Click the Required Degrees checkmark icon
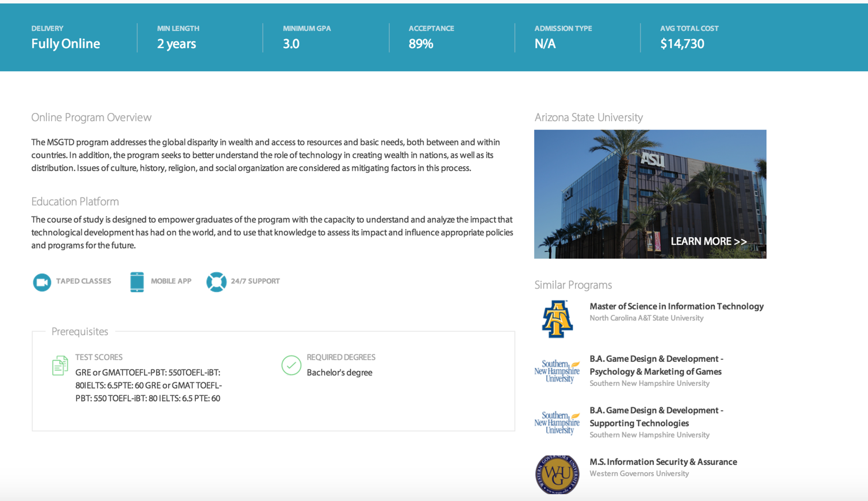Image resolution: width=868 pixels, height=501 pixels. coord(291,365)
